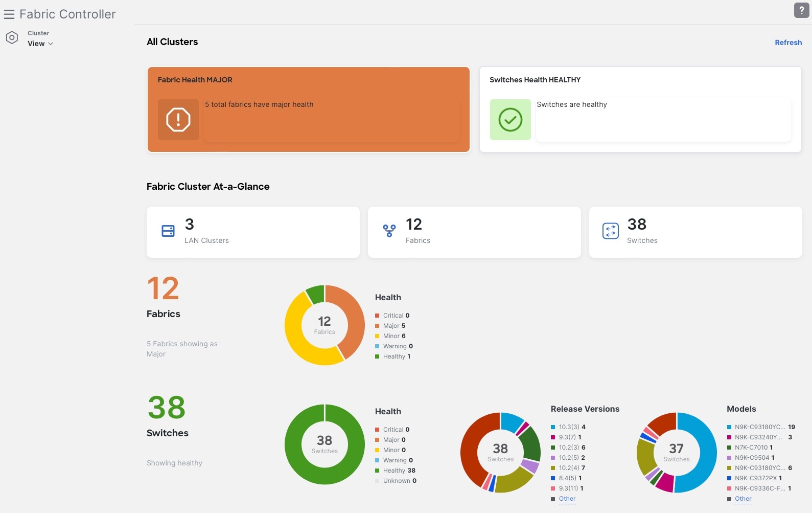Click the Cluster hexagon icon

pyautogui.click(x=12, y=38)
